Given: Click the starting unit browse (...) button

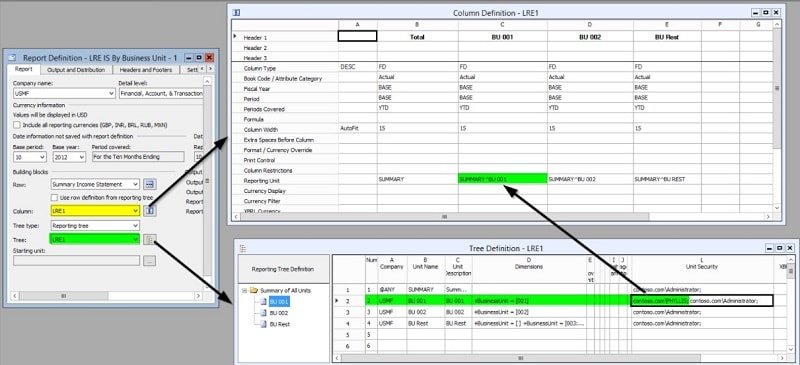Looking at the screenshot, I should tap(149, 260).
